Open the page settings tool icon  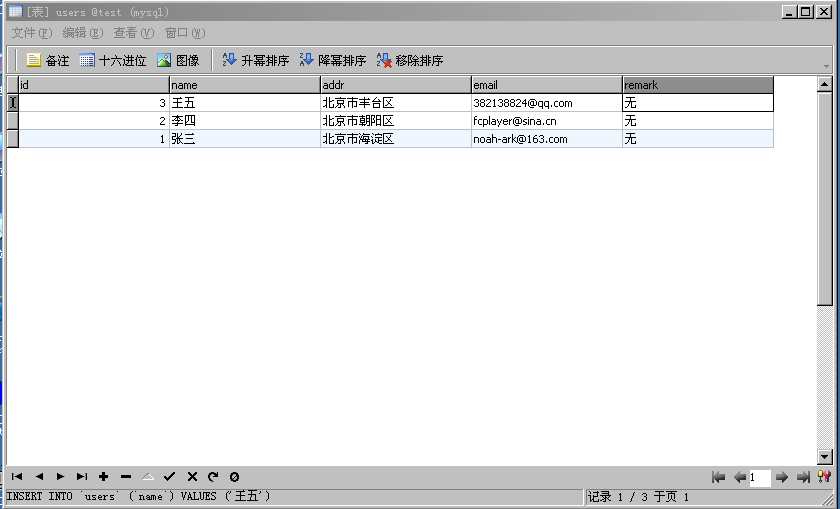click(824, 477)
